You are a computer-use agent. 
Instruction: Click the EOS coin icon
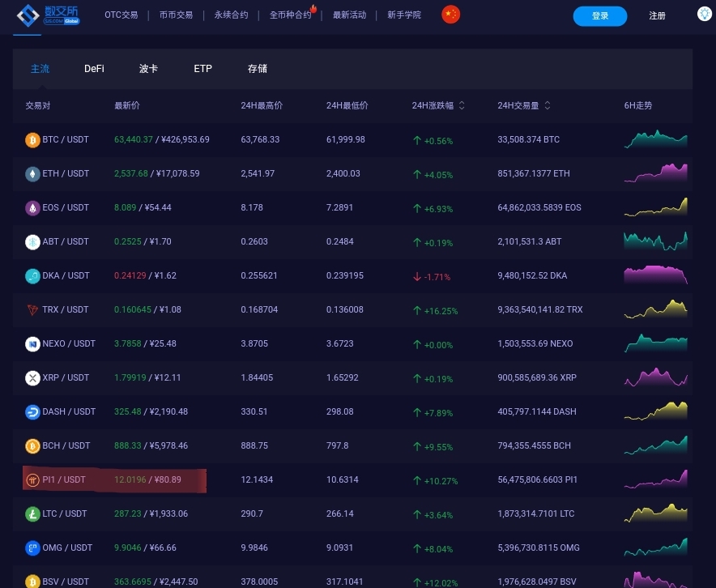click(32, 207)
